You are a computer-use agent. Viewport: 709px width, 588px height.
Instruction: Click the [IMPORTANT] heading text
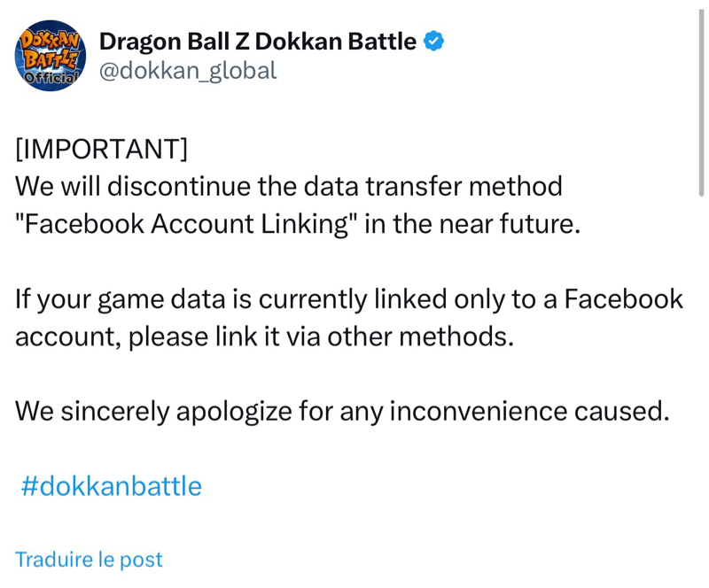(101, 149)
